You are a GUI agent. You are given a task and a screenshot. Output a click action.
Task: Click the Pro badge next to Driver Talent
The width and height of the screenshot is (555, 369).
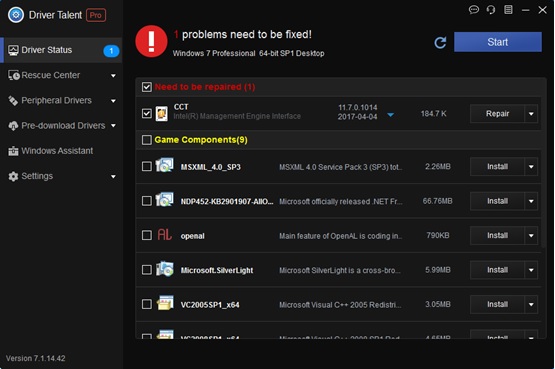(x=96, y=15)
